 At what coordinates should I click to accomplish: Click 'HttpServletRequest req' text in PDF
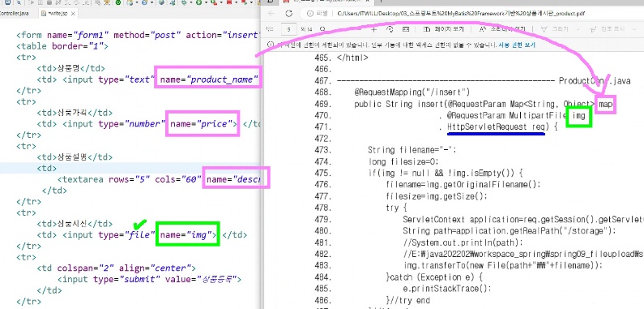(496, 127)
